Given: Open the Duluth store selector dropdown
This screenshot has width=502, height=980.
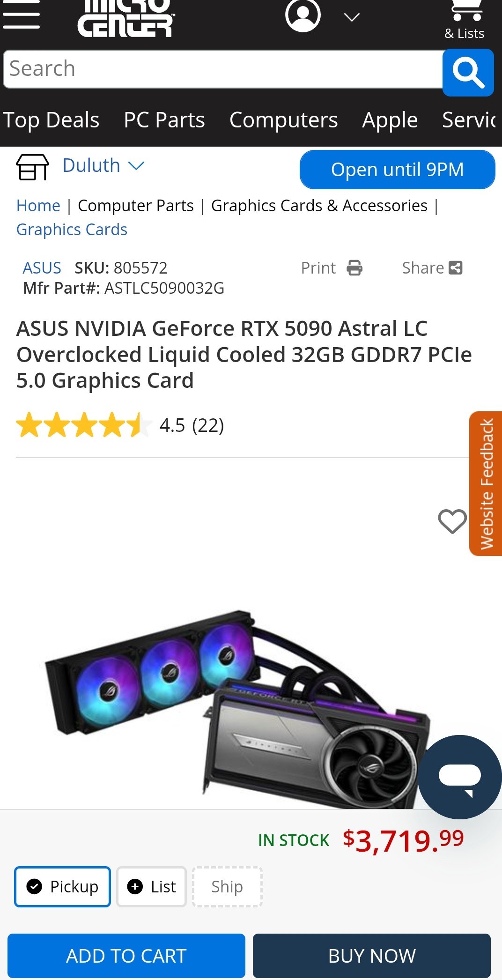Looking at the screenshot, I should coord(103,166).
